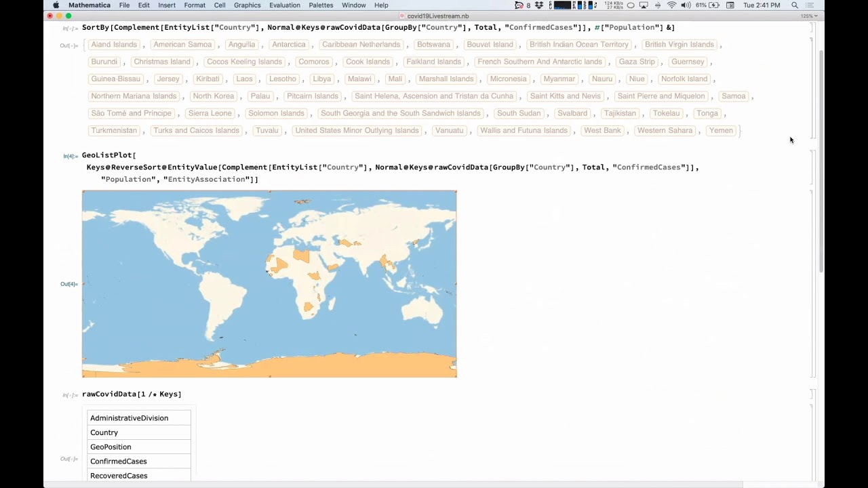
Task: Click the world map GeoListPlot output
Action: click(269, 283)
